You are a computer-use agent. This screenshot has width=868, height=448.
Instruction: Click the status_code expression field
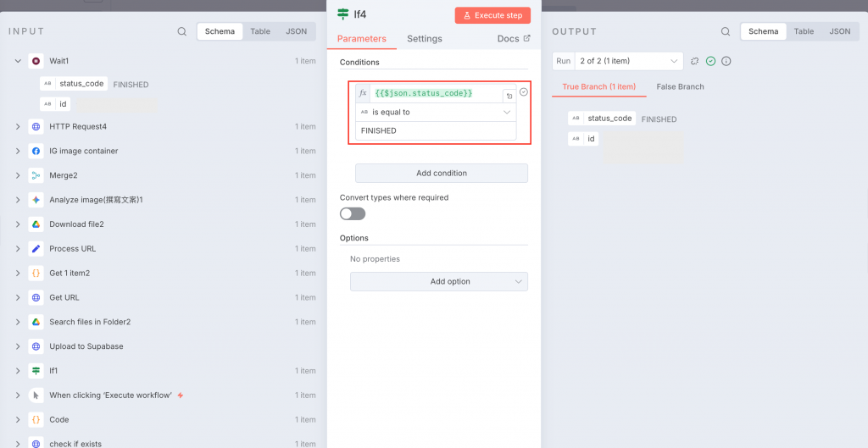tap(437, 93)
